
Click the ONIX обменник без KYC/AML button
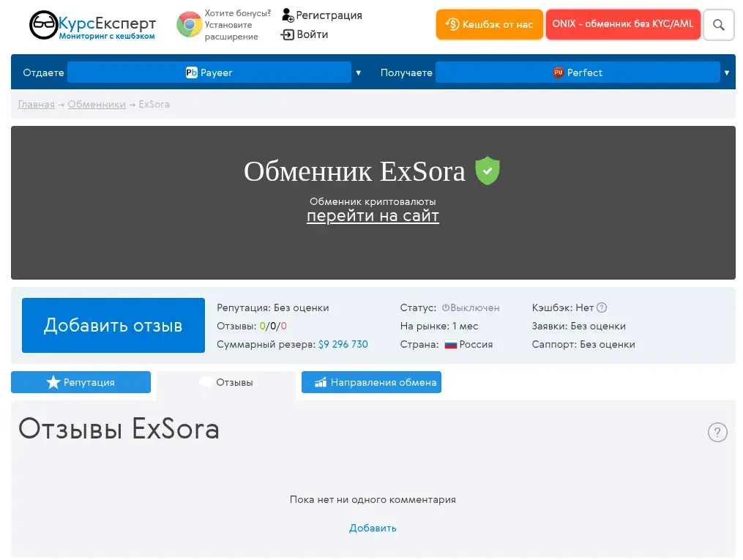[623, 24]
